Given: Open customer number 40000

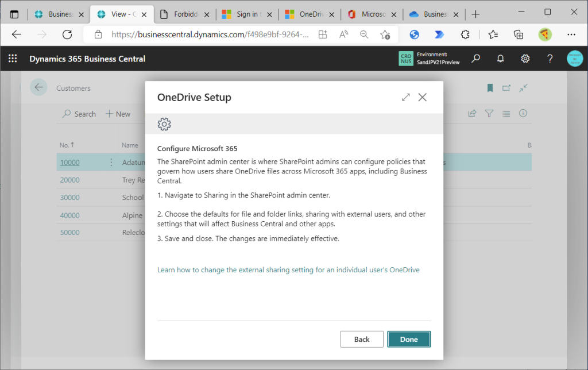Looking at the screenshot, I should 69,215.
